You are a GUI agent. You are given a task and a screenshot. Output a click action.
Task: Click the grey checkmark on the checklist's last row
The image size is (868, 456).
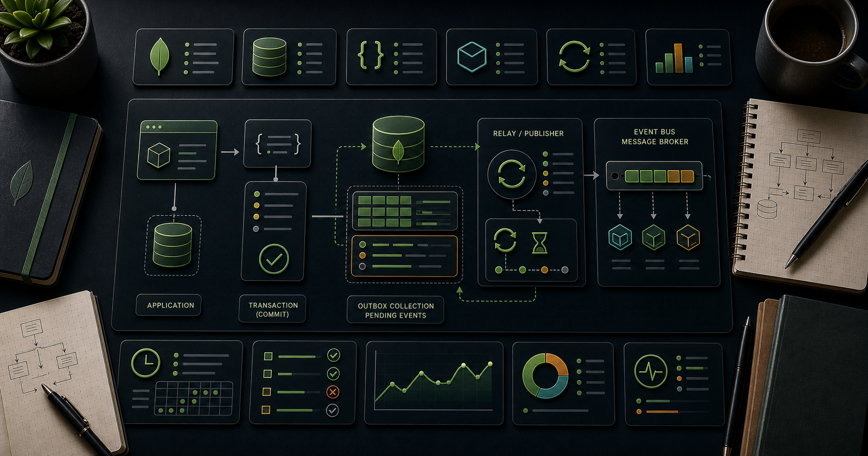pyautogui.click(x=332, y=410)
